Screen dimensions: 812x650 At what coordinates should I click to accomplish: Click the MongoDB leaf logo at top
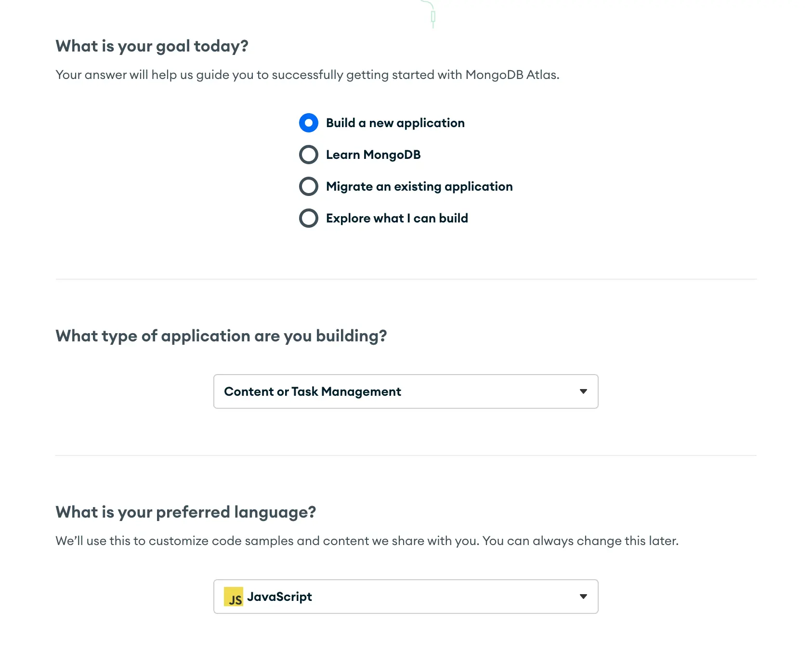[432, 14]
